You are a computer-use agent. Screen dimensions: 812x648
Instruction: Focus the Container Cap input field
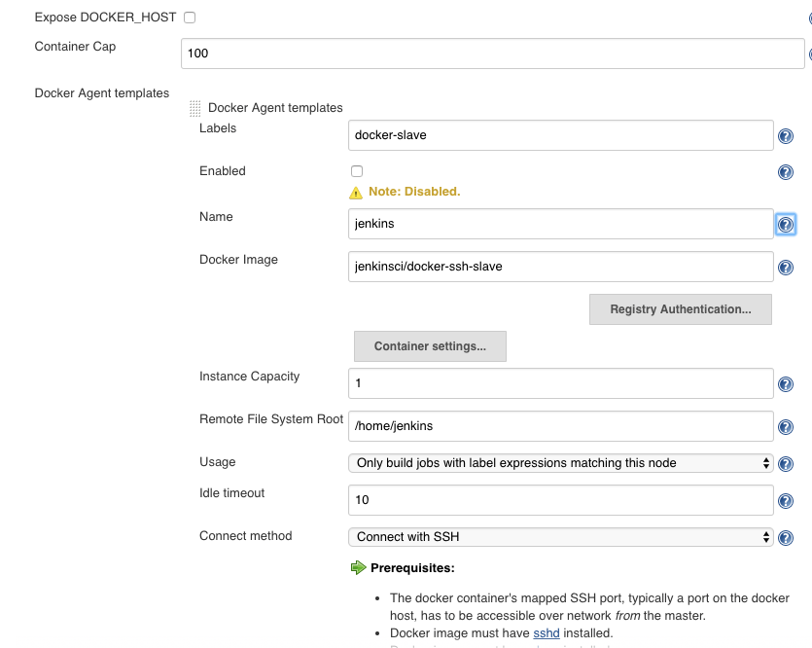point(492,54)
